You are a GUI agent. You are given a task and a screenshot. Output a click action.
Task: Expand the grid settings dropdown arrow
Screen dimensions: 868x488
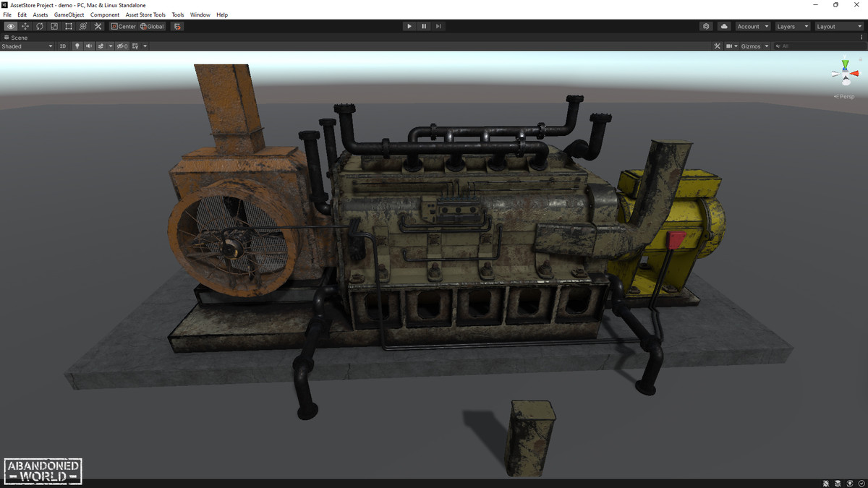[x=145, y=46]
